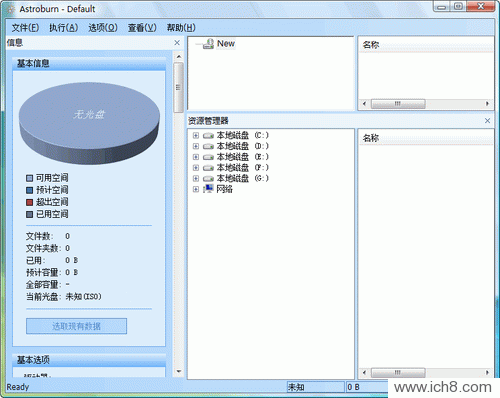The image size is (500, 398).
Task: Expand the C: drive tree node
Action: (196, 136)
